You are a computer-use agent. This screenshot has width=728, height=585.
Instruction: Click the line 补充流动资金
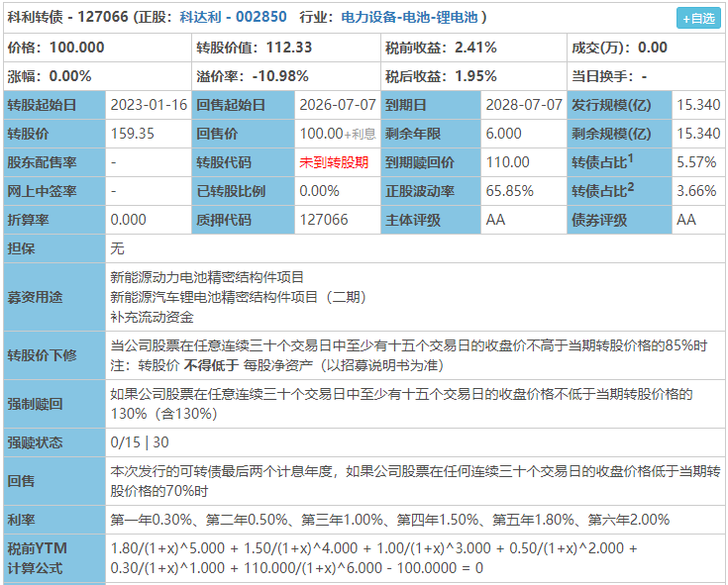(152, 317)
